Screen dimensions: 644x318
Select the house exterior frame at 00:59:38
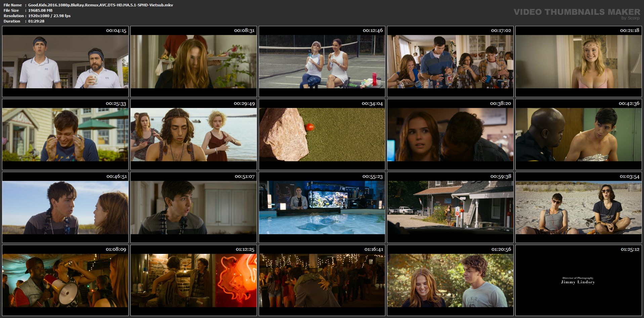coord(450,207)
